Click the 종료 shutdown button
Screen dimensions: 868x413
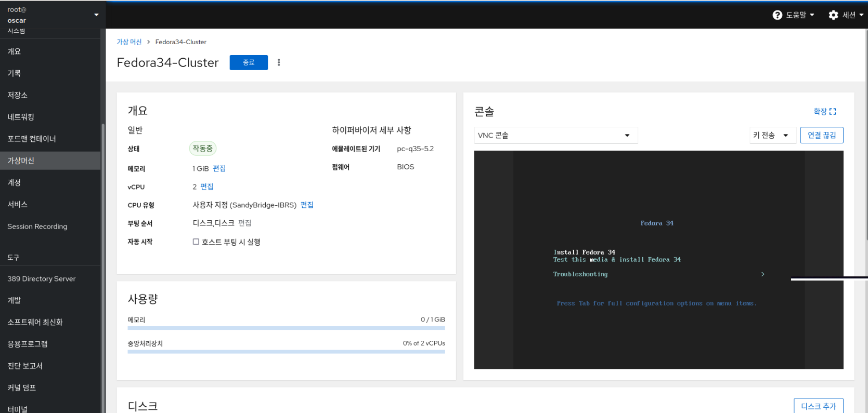[x=249, y=62]
